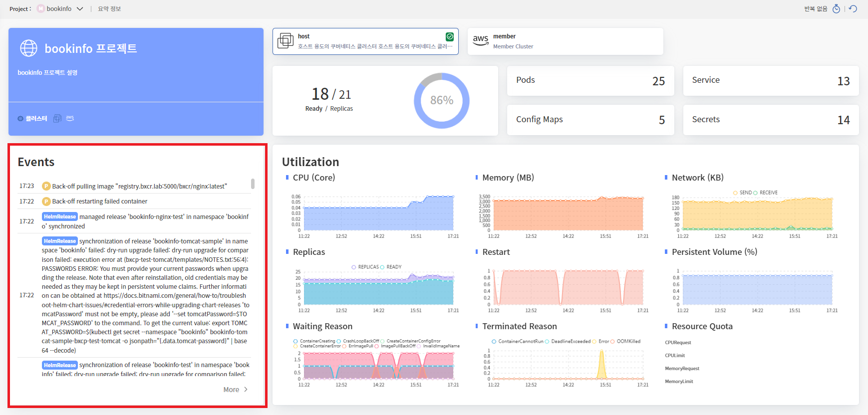Toggle the CreateContainerError legend item

[317, 346]
